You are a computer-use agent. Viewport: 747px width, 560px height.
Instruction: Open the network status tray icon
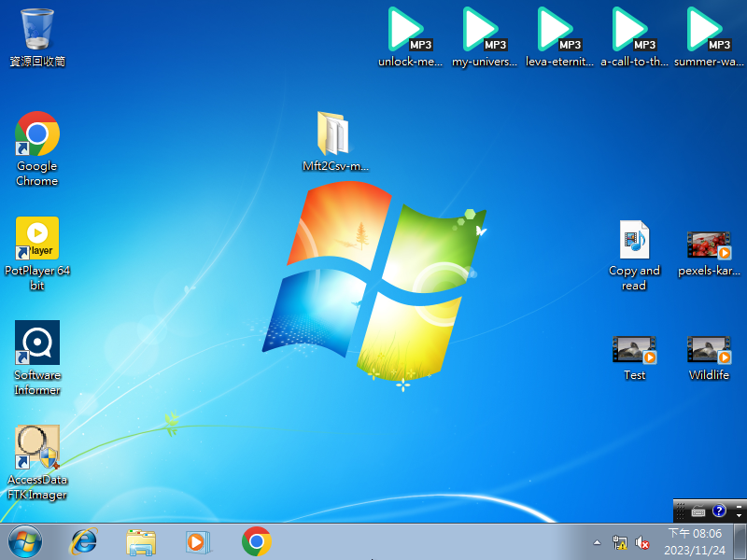620,542
